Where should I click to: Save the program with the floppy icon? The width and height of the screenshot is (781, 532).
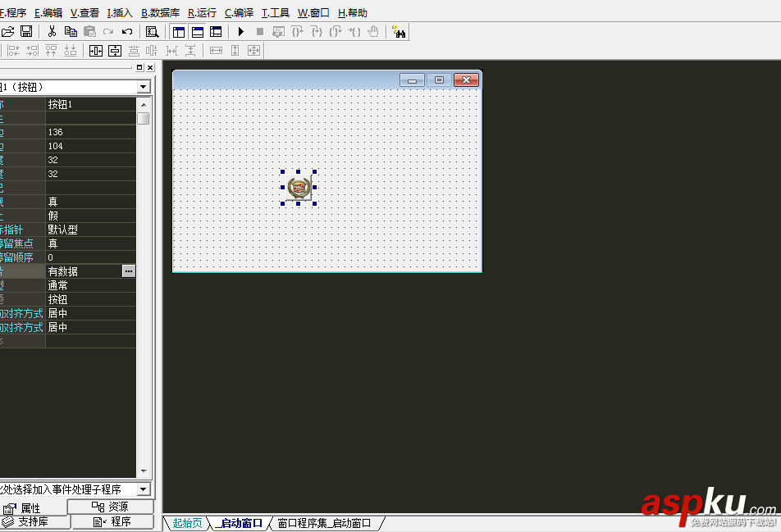(26, 32)
